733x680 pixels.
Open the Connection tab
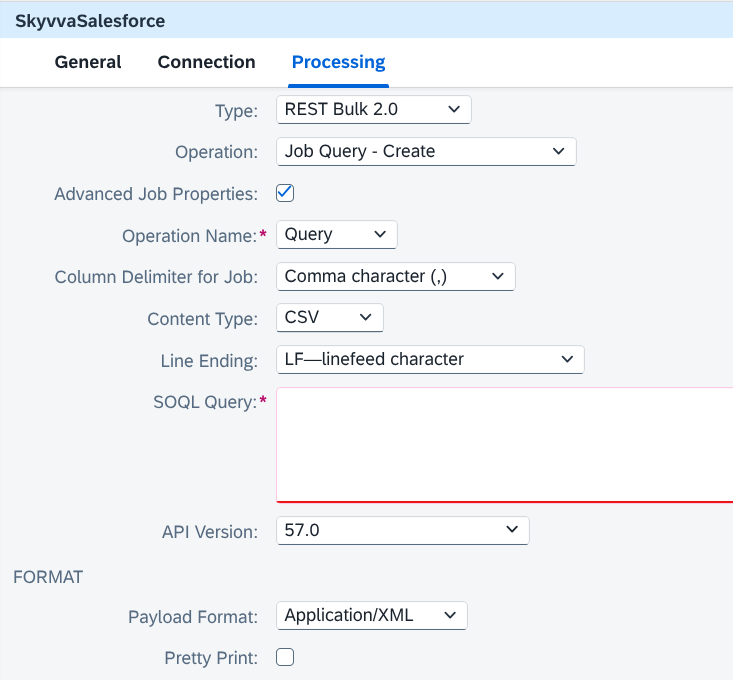[x=207, y=62]
